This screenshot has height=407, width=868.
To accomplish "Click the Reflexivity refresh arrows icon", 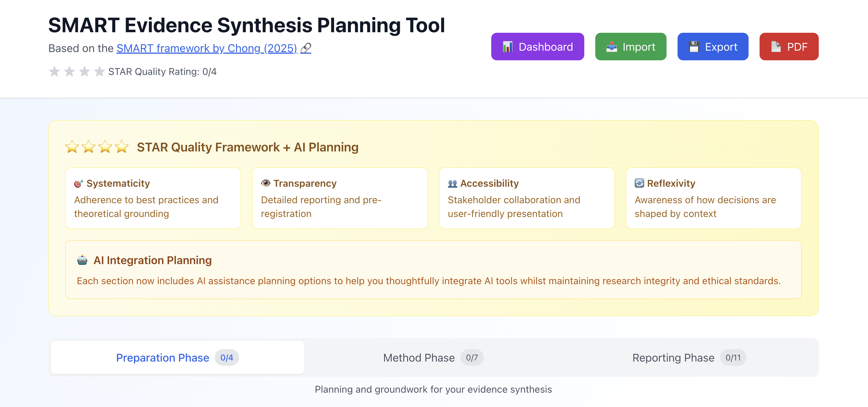I will (639, 183).
